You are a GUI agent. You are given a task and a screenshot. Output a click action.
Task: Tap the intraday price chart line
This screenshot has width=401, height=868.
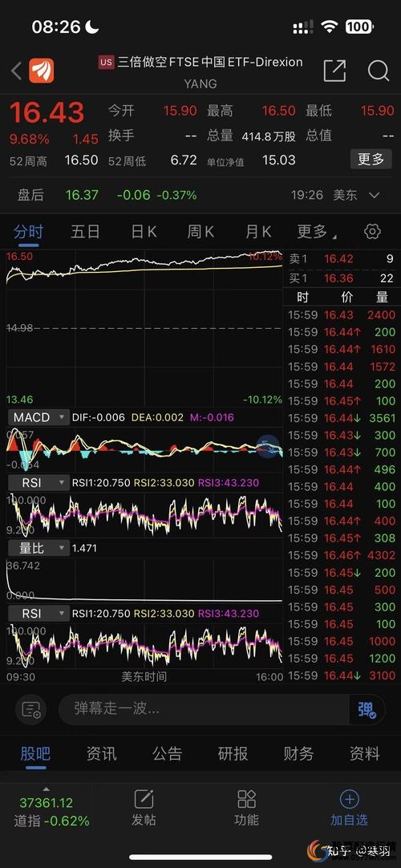(x=144, y=266)
